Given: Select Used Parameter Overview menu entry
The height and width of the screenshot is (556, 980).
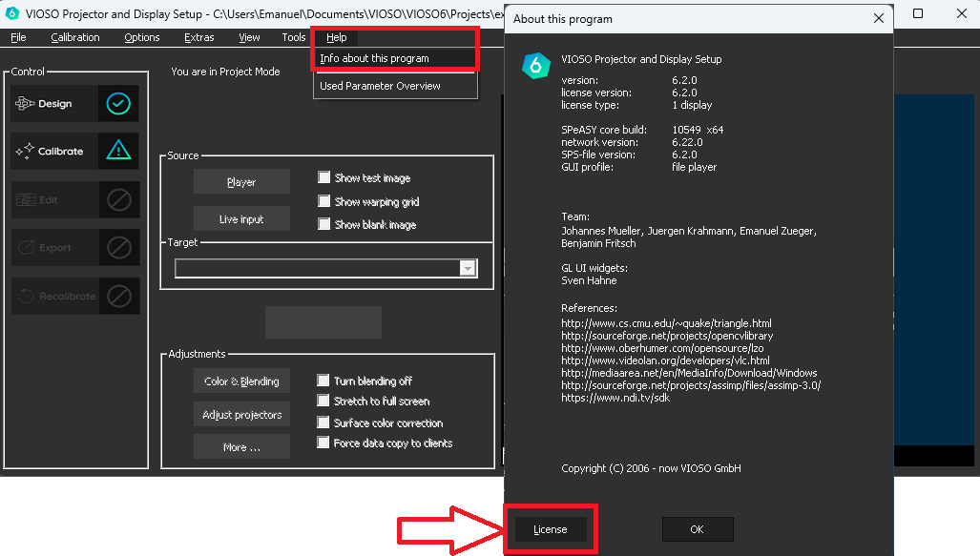Looking at the screenshot, I should point(380,86).
